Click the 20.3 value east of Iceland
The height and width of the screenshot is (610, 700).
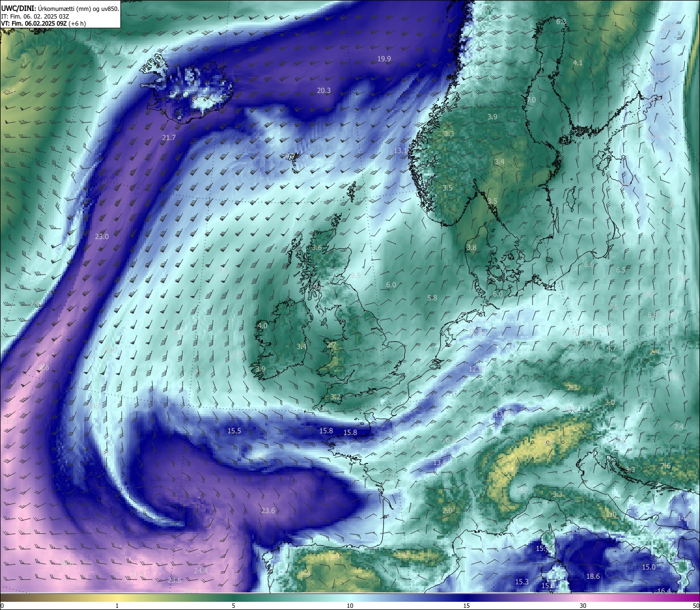324,91
